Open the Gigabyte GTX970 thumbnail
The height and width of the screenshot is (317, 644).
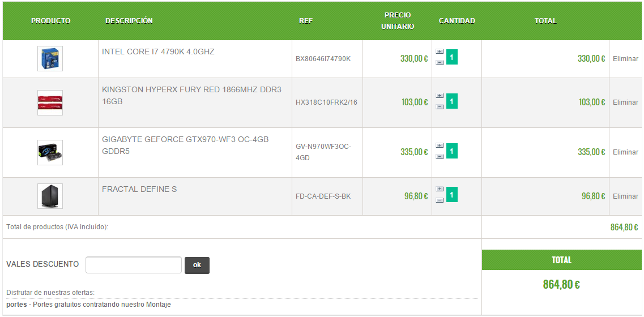(x=50, y=152)
